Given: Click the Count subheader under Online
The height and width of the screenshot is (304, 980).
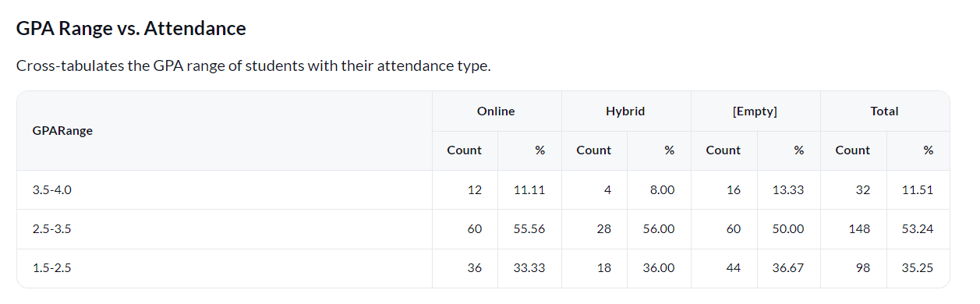Looking at the screenshot, I should 464,150.
